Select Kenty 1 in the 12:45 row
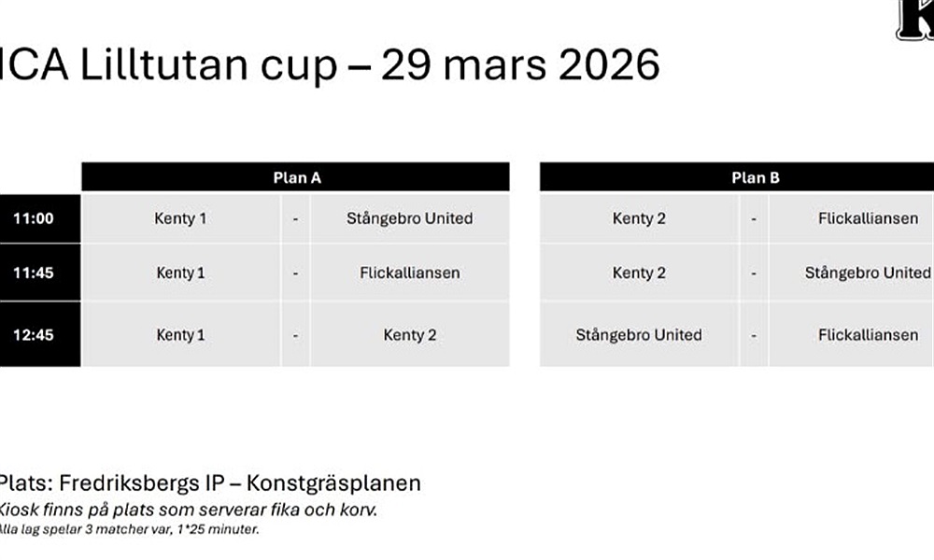The height and width of the screenshot is (560, 934). click(x=180, y=334)
